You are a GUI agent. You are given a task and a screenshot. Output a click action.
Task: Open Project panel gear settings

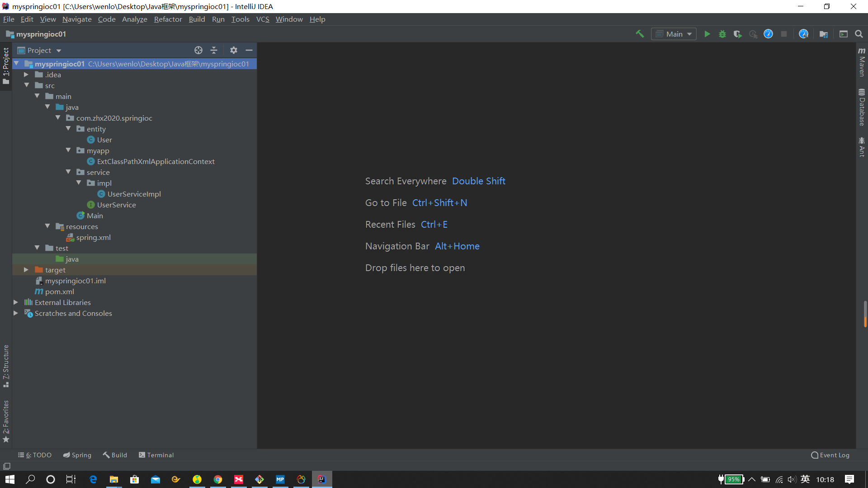(x=234, y=50)
